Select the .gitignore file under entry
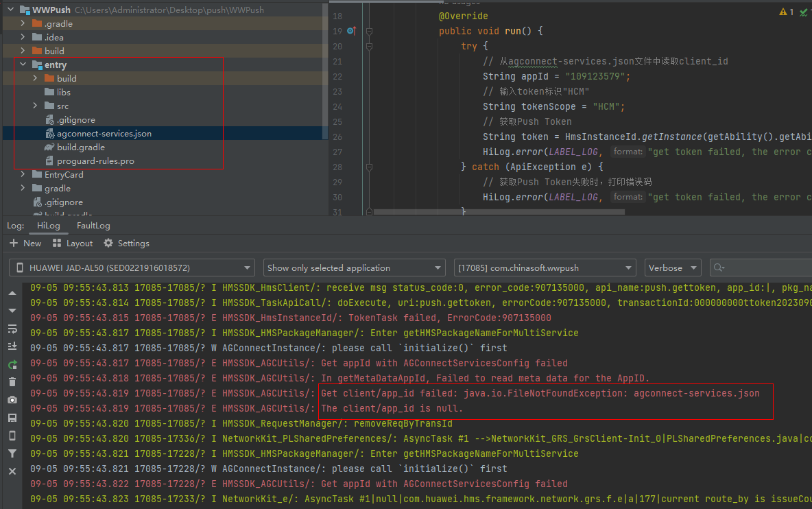Viewport: 812px width, 509px height. [76, 119]
